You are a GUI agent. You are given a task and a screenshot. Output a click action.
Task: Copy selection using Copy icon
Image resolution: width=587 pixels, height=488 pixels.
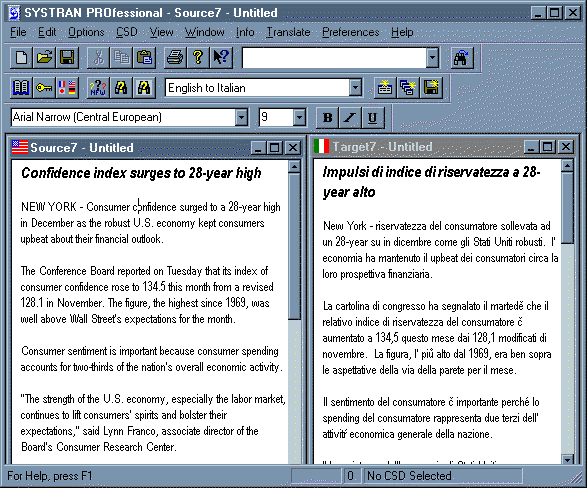click(121, 58)
